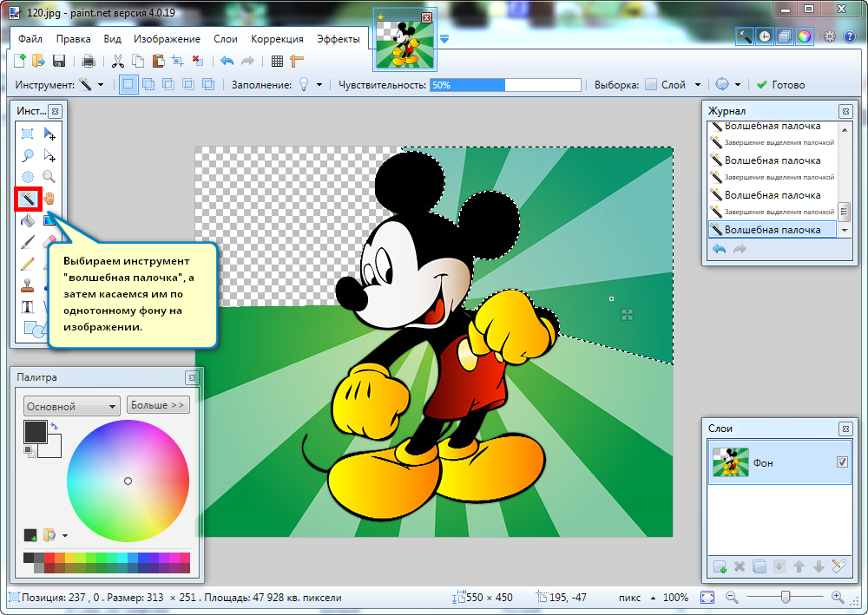Screen dimensions: 868x615
Task: Open the Основной color mode dropdown
Action: [x=72, y=406]
